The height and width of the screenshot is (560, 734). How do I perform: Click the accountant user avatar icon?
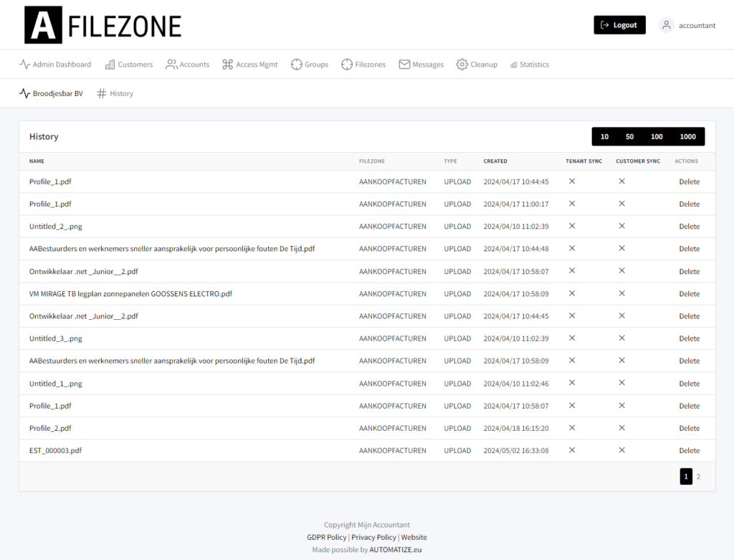point(666,25)
